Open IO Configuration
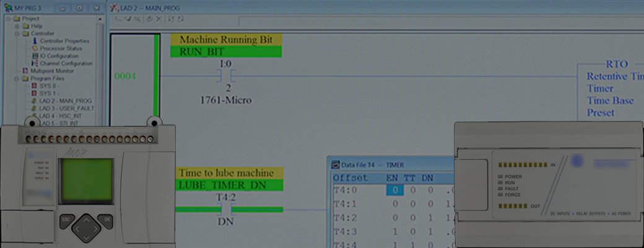644x248 pixels. tap(59, 56)
